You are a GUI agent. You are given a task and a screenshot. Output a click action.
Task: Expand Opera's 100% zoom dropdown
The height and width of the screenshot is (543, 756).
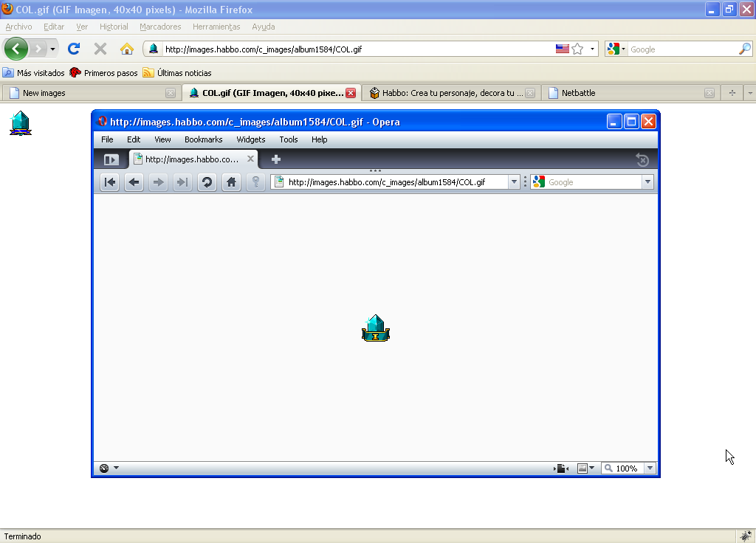(x=650, y=468)
